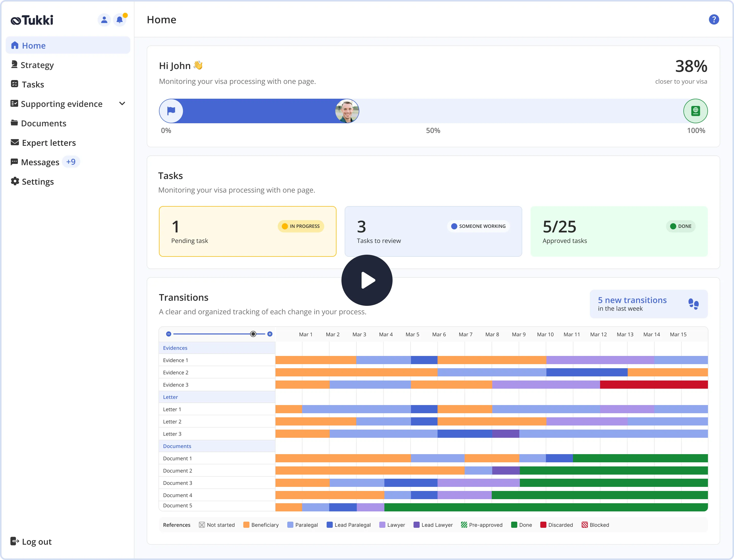Viewport: 734px width, 560px height.
Task: Collapse the Evidences group in timeline
Action: (x=175, y=348)
